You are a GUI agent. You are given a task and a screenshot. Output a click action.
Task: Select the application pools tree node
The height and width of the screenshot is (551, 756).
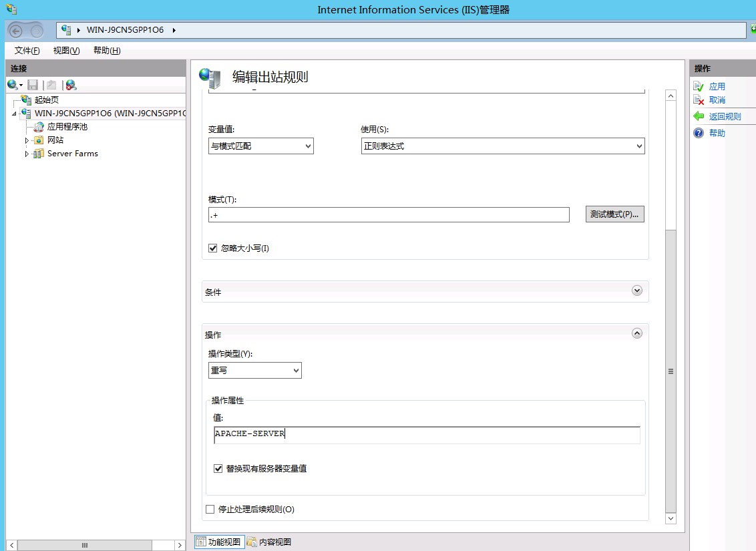point(67,127)
